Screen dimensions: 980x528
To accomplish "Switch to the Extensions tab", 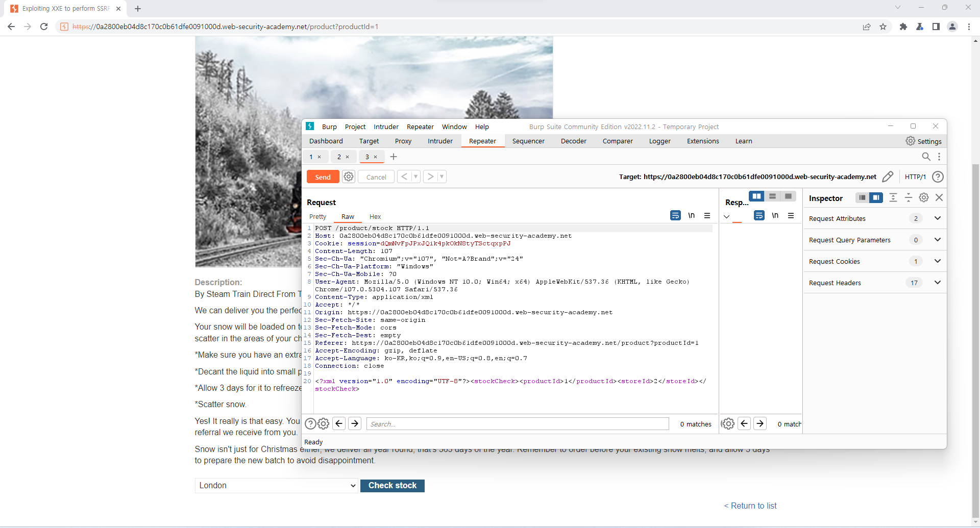I will [x=703, y=141].
